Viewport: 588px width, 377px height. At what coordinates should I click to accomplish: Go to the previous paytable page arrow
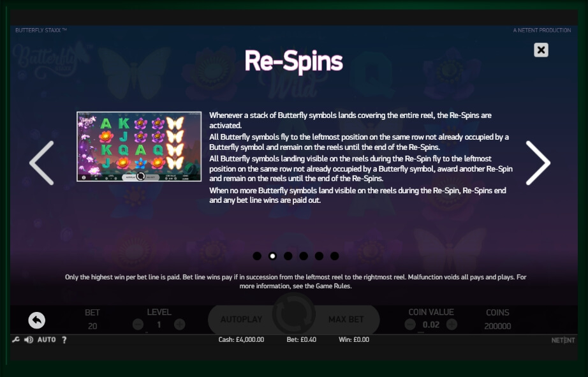(x=41, y=163)
